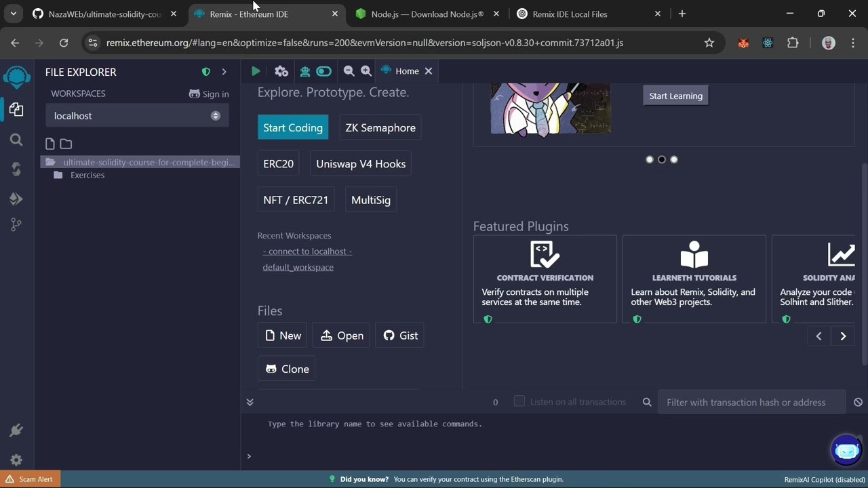The height and width of the screenshot is (488, 868).
Task: Click the Gist button
Action: (400, 335)
